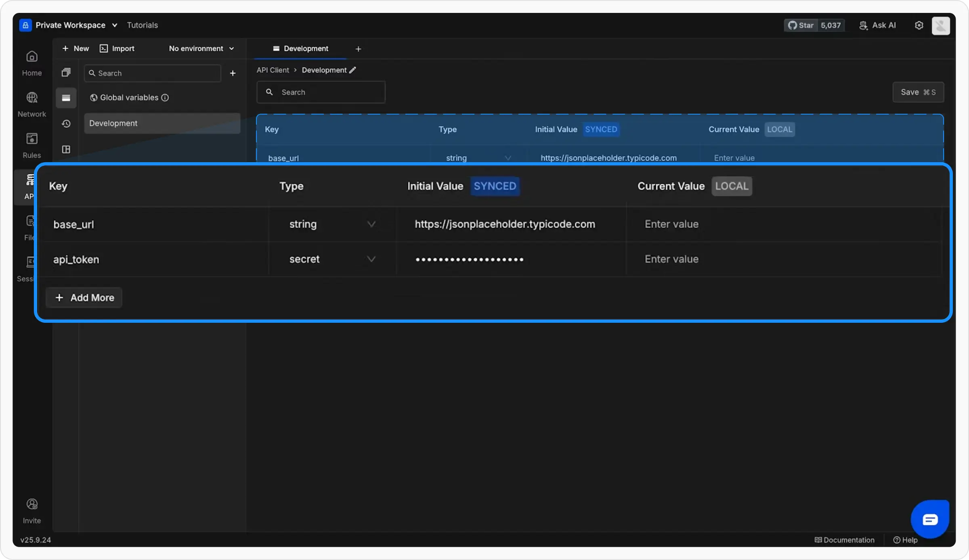Image resolution: width=969 pixels, height=560 pixels.
Task: Expand the base_url type dropdown
Action: point(371,224)
